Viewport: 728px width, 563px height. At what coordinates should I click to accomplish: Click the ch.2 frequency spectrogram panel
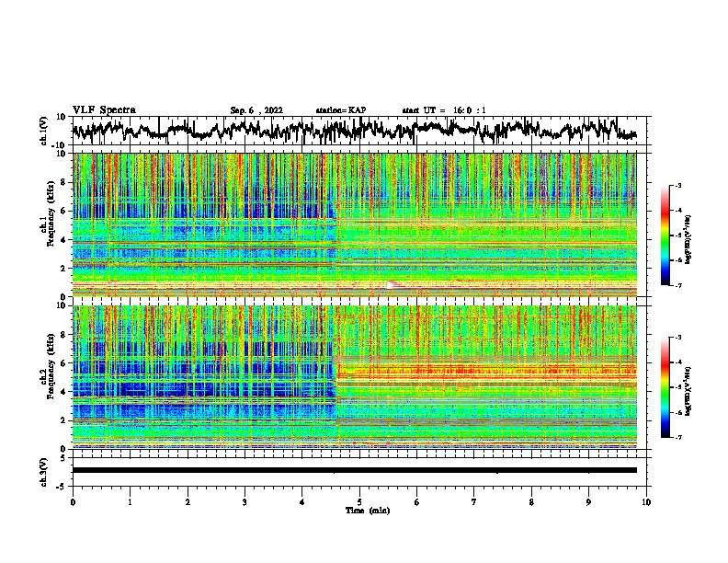pos(355,377)
